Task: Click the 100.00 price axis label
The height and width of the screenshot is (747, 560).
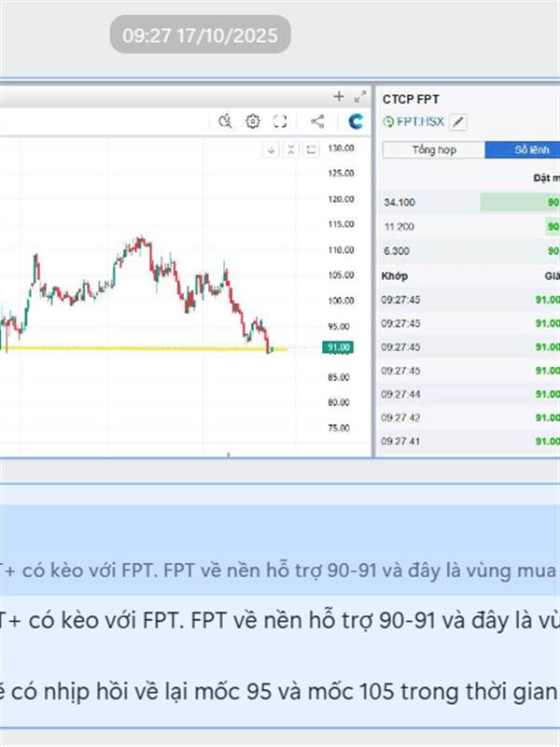Action: pyautogui.click(x=341, y=301)
